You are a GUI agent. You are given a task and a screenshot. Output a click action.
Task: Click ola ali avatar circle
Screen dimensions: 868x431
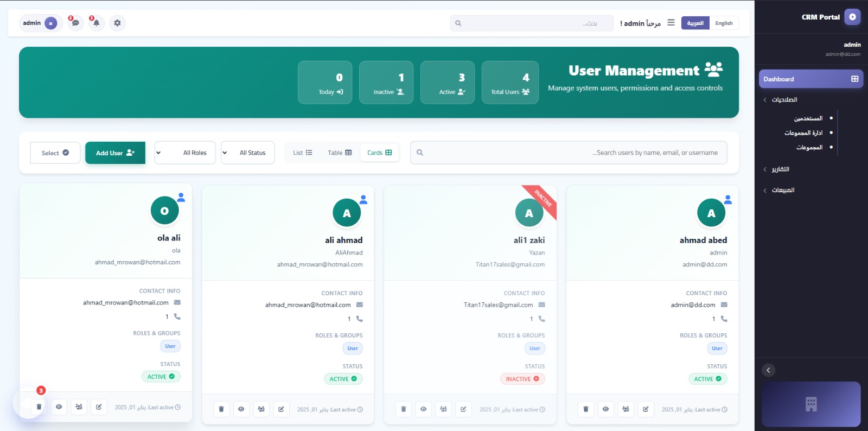(165, 211)
